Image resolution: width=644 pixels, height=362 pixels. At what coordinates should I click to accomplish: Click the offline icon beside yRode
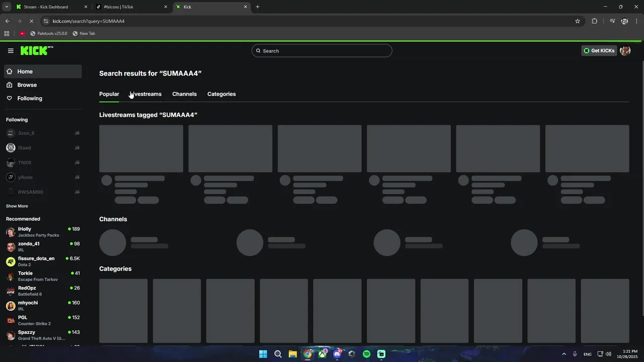(x=77, y=177)
